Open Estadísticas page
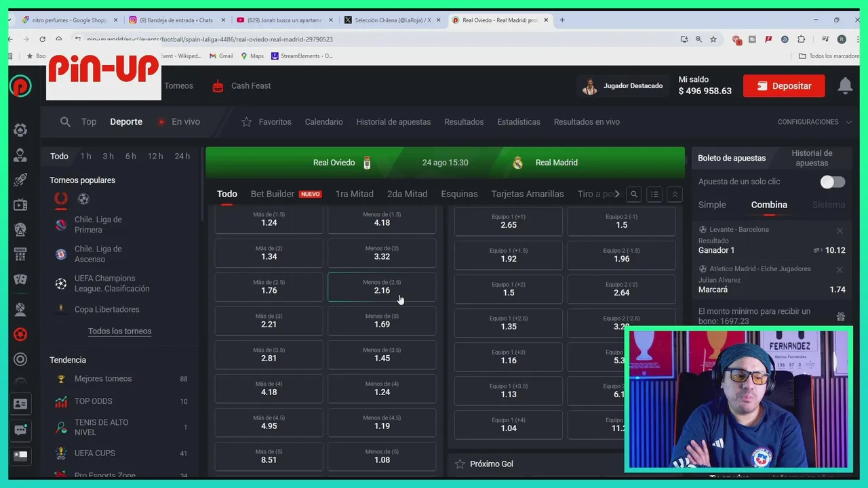This screenshot has width=868, height=488. (519, 122)
